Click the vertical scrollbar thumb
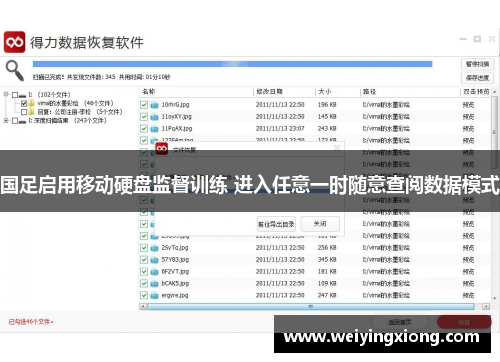 coord(495,132)
